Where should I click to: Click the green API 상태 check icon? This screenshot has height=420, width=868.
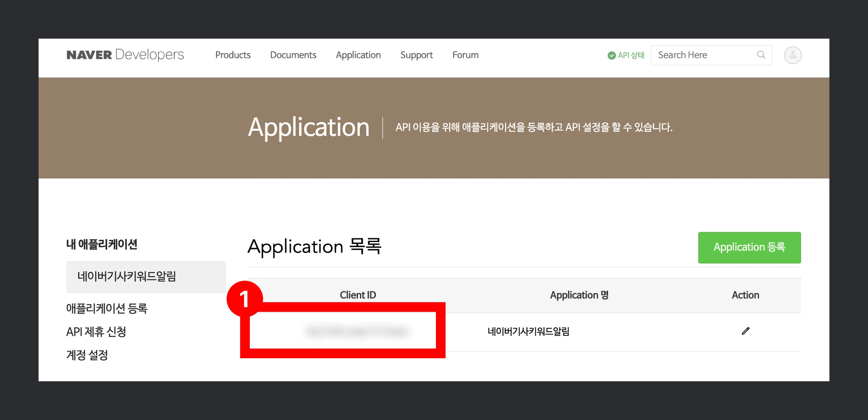coord(611,56)
